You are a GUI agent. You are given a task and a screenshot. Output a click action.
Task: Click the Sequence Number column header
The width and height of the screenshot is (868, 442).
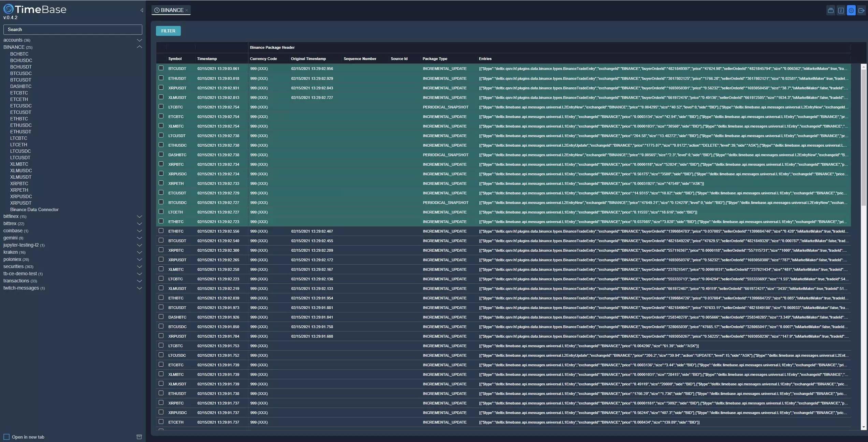(x=360, y=59)
